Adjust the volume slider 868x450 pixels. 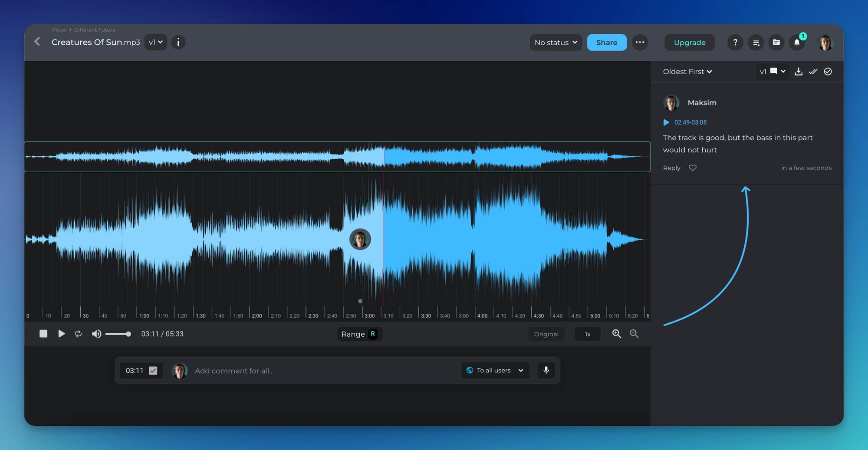click(117, 334)
